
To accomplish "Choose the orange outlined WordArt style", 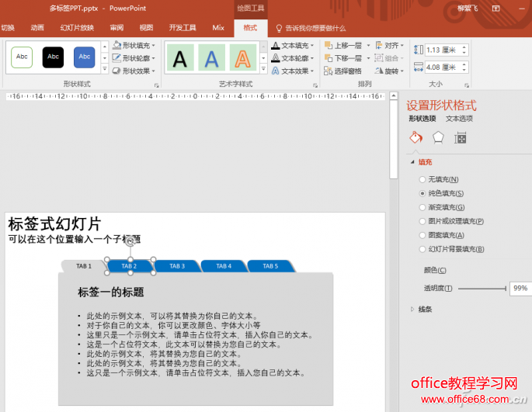I will 244,57.
